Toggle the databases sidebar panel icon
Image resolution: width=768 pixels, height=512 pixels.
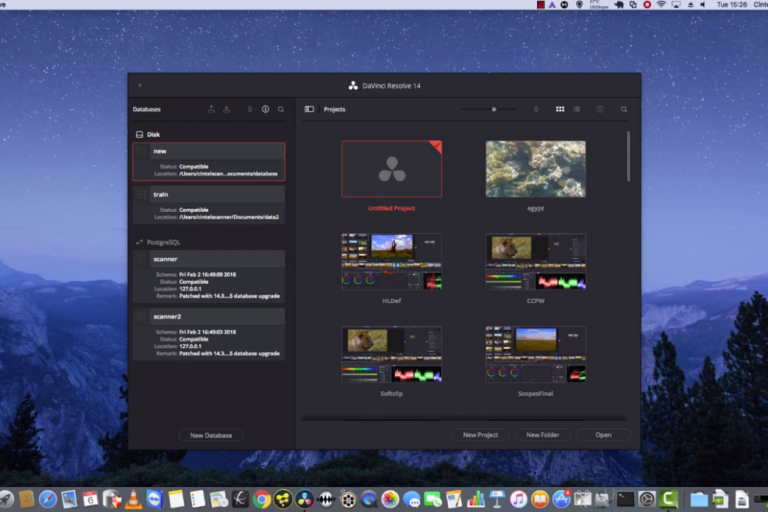click(x=309, y=109)
